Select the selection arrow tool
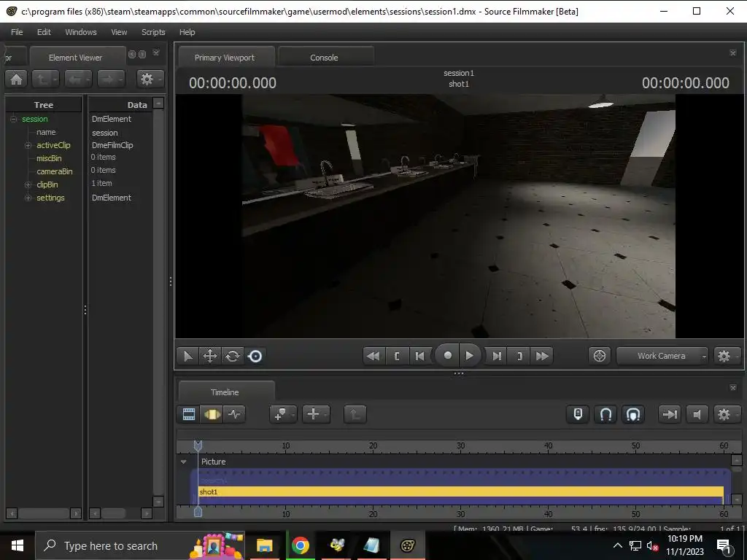The image size is (747, 560). pos(187,356)
